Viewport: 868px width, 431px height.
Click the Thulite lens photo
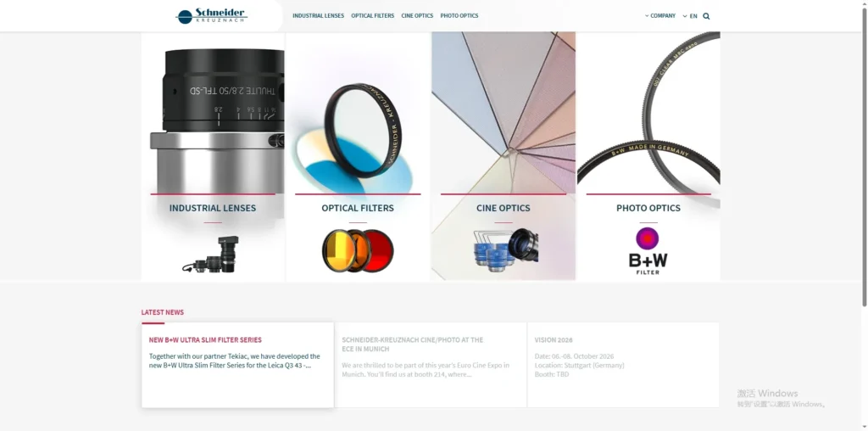[217, 120]
